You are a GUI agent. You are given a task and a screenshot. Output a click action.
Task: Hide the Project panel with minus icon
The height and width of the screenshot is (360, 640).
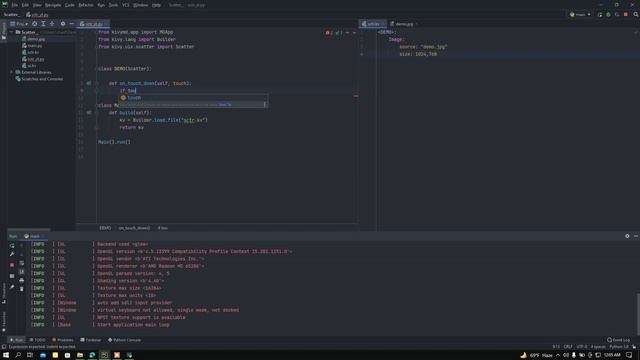[71, 24]
